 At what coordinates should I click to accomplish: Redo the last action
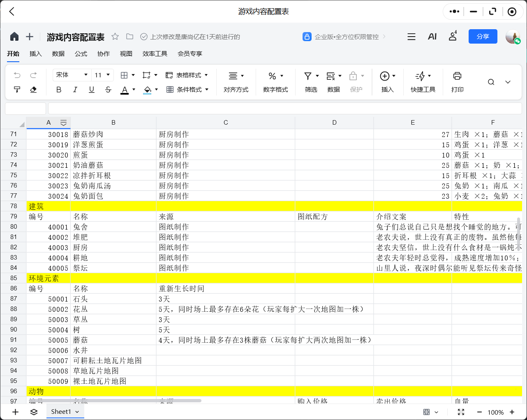click(x=33, y=75)
